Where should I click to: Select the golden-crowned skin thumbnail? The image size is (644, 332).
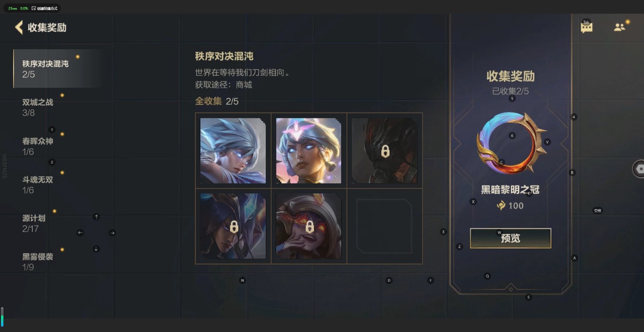[x=308, y=150]
